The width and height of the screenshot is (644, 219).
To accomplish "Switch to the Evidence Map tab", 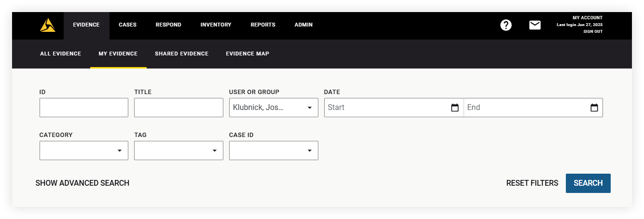I will (x=247, y=54).
